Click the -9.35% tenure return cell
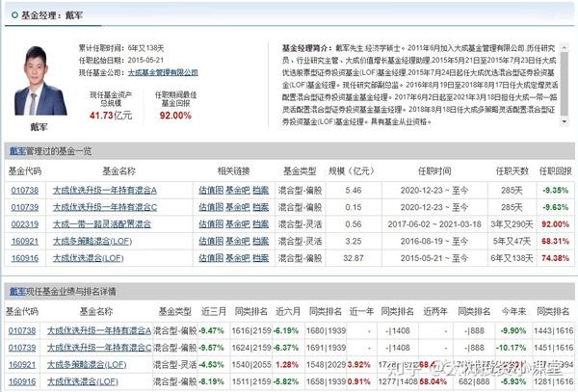The image size is (578, 392). pyautogui.click(x=555, y=191)
